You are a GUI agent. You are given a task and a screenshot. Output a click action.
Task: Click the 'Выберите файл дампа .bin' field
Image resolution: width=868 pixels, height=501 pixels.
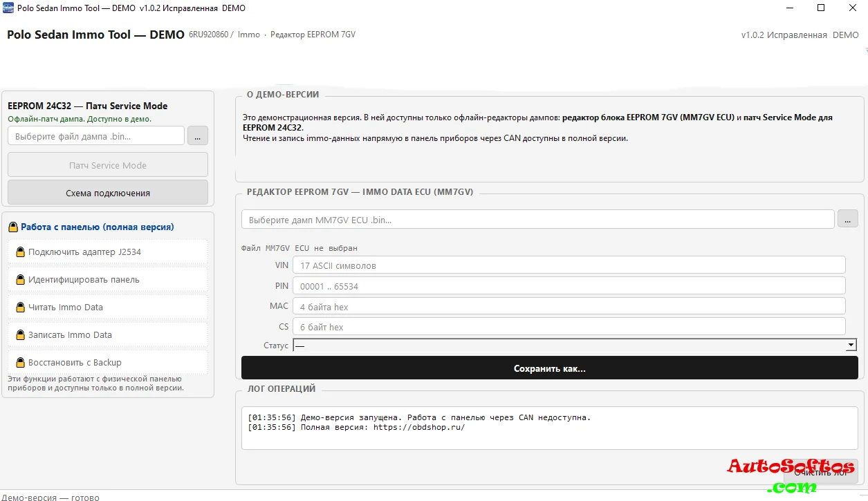tap(96, 136)
